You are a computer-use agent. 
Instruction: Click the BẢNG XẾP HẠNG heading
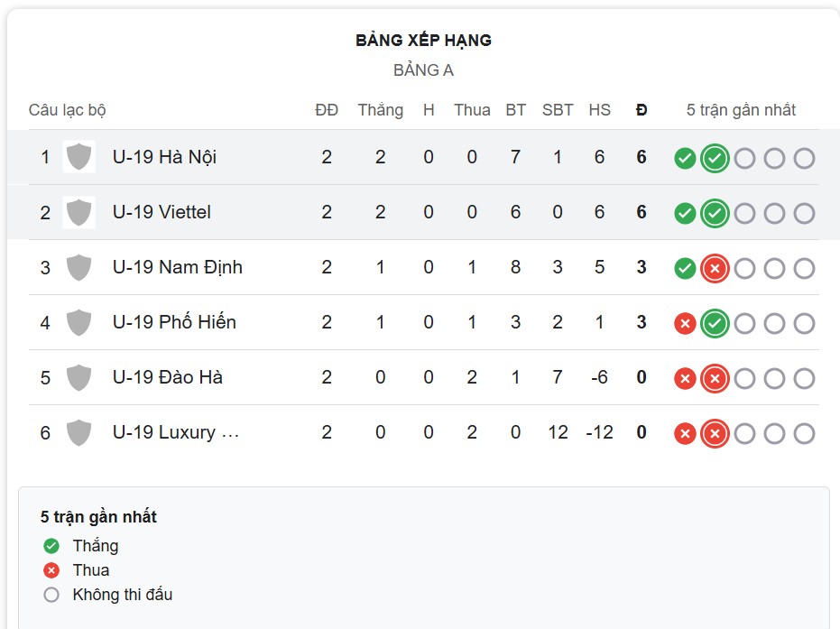(420, 40)
